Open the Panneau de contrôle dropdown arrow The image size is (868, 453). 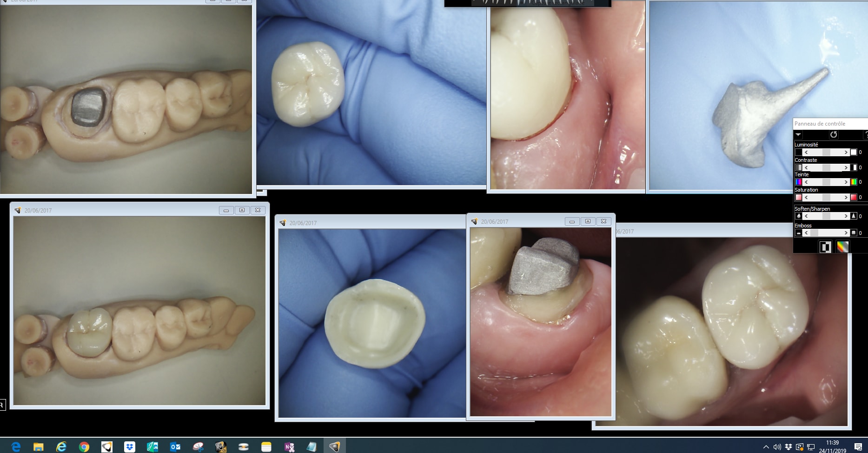798,135
